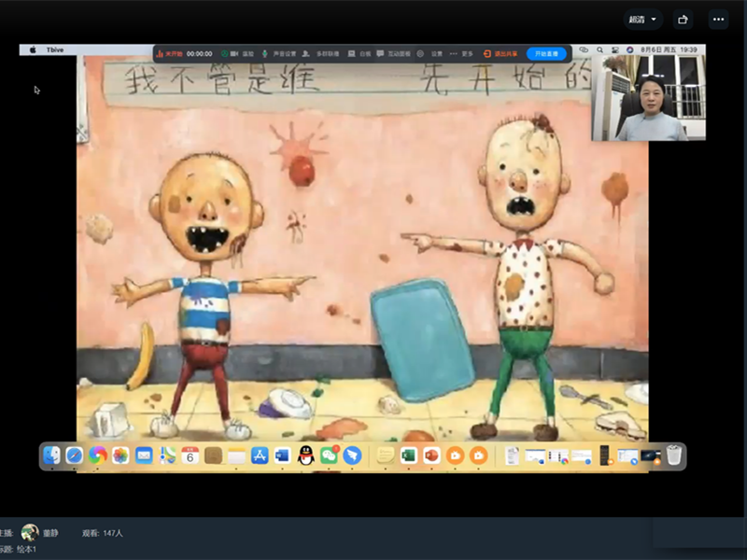
Task: Open the 超清 video quality dropdown
Action: [642, 20]
